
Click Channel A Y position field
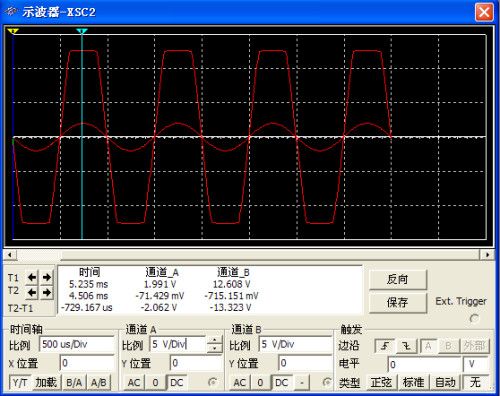pyautogui.click(x=196, y=363)
